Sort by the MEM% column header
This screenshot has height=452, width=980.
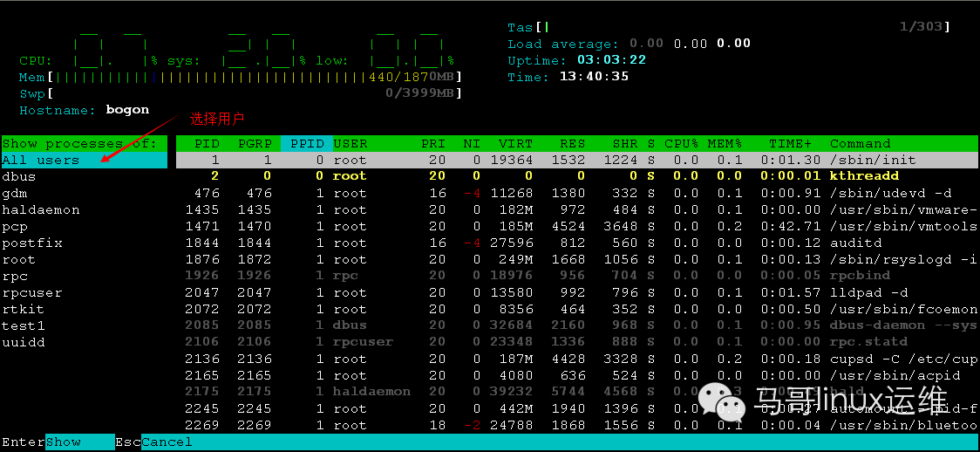[725, 144]
